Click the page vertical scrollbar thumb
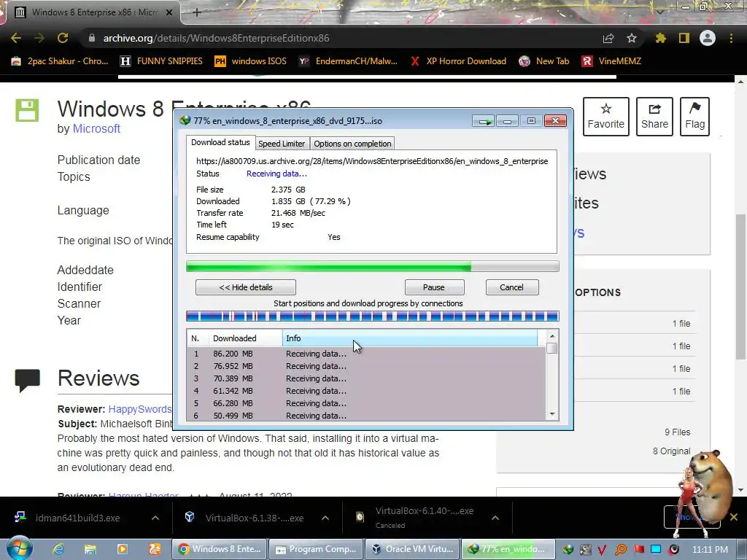The image size is (747, 560). pyautogui.click(x=740, y=287)
